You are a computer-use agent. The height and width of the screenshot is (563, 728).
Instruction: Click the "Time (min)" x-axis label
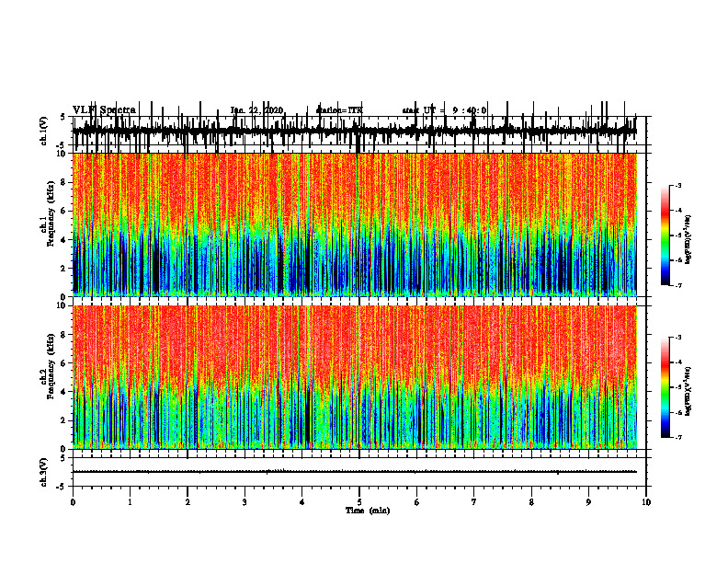368,511
